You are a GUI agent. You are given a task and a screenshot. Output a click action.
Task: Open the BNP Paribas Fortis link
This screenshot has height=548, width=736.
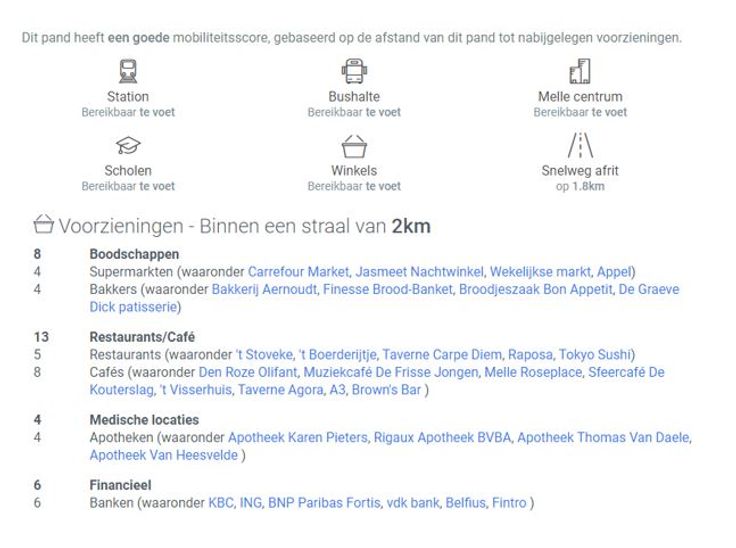tap(323, 503)
